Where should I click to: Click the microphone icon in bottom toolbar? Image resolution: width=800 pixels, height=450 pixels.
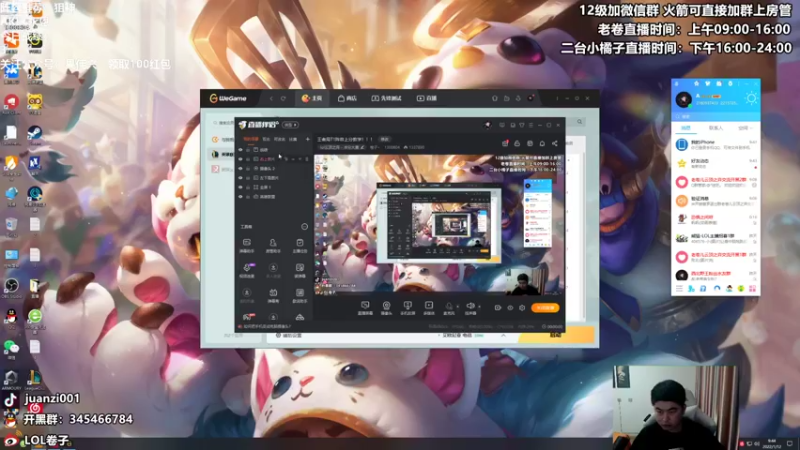click(x=449, y=308)
